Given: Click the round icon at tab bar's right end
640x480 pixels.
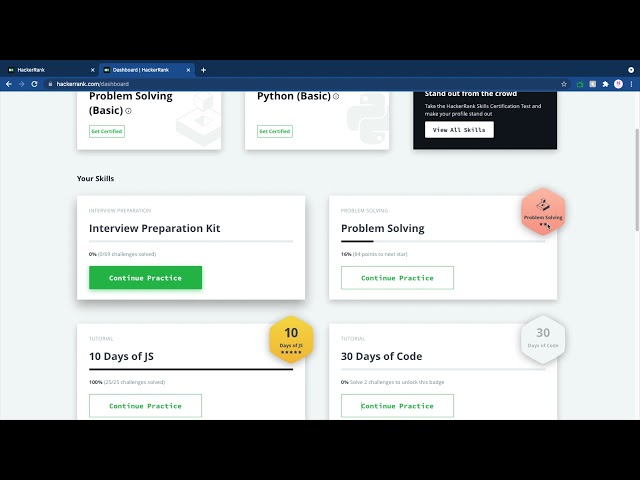Looking at the screenshot, I should 631,70.
